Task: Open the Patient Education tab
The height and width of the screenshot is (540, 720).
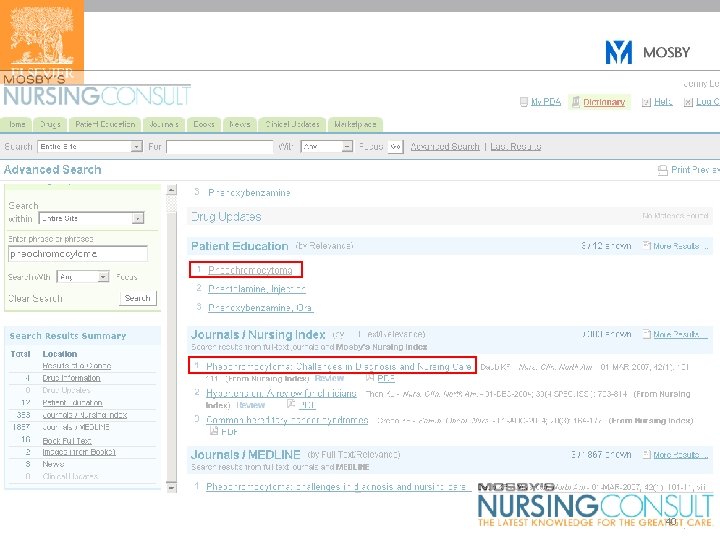Action: [x=105, y=124]
